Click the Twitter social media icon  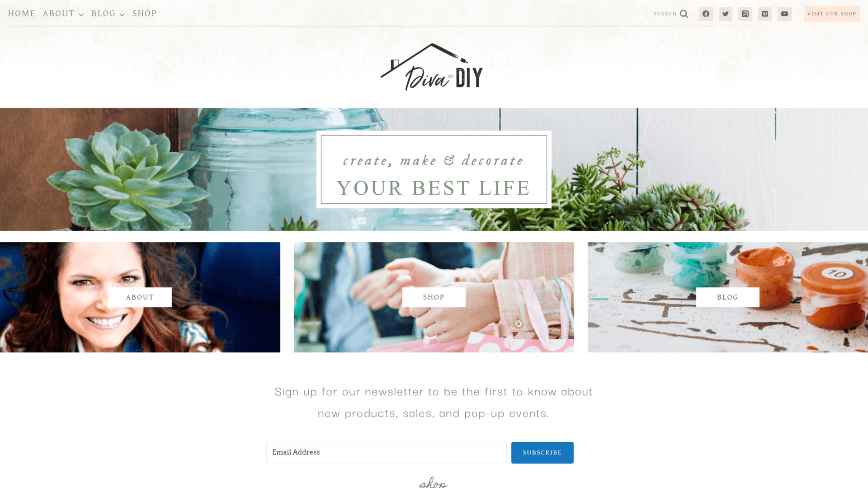pos(726,14)
